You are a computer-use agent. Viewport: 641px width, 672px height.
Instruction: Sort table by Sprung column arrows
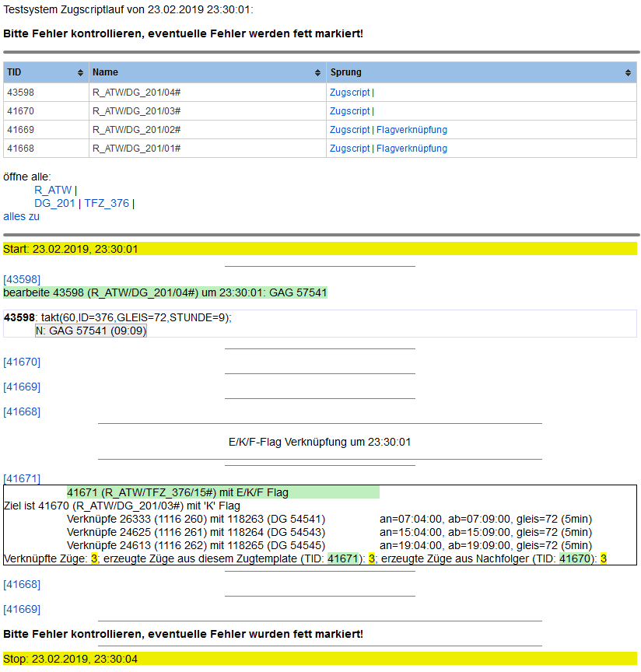[628, 72]
